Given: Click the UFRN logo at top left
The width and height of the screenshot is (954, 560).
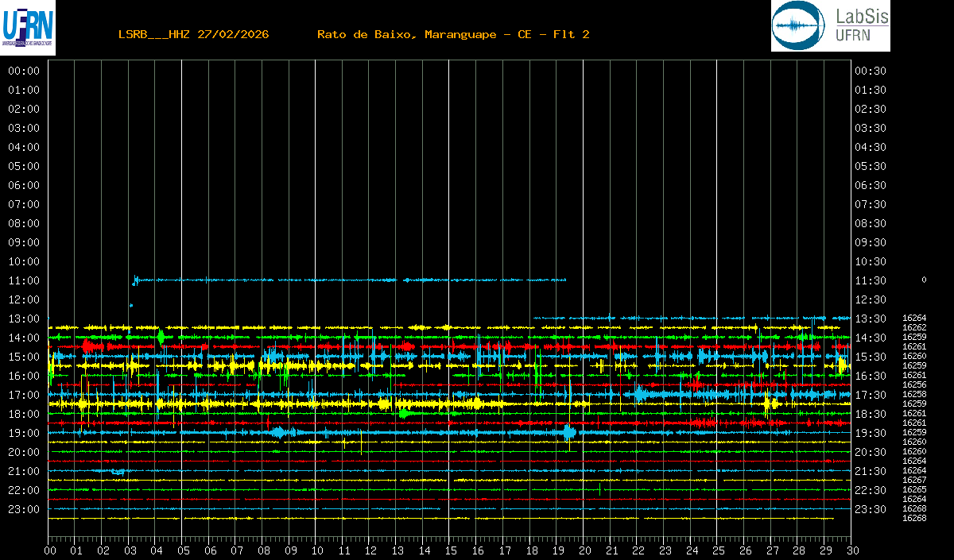Looking at the screenshot, I should [28, 28].
